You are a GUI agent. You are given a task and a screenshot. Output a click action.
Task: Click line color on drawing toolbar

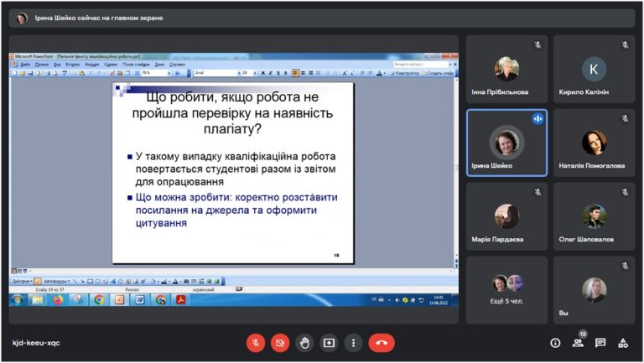[x=164, y=282]
